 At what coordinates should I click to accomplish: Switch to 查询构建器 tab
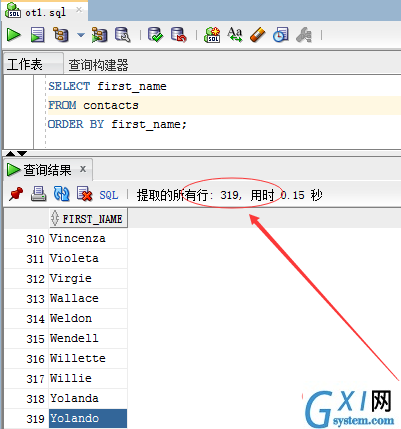(x=98, y=65)
